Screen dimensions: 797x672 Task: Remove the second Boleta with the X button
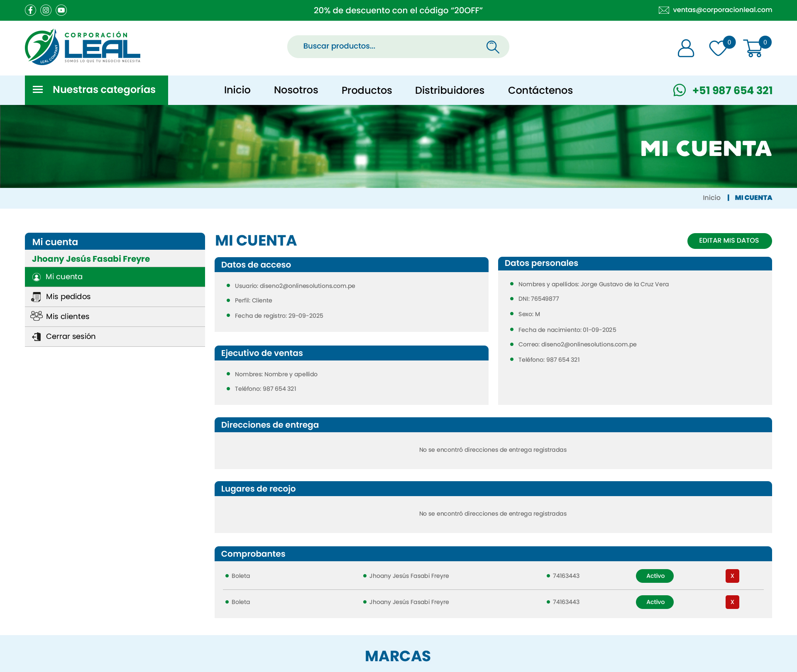point(732,602)
